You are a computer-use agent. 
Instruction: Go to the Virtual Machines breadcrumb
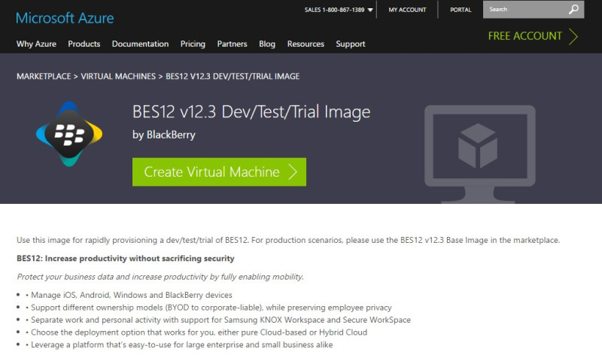118,76
